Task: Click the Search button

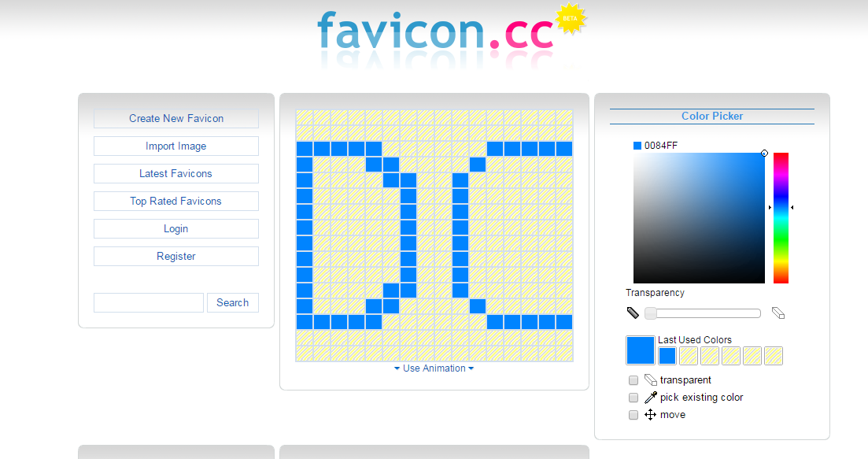Action: pyautogui.click(x=232, y=303)
